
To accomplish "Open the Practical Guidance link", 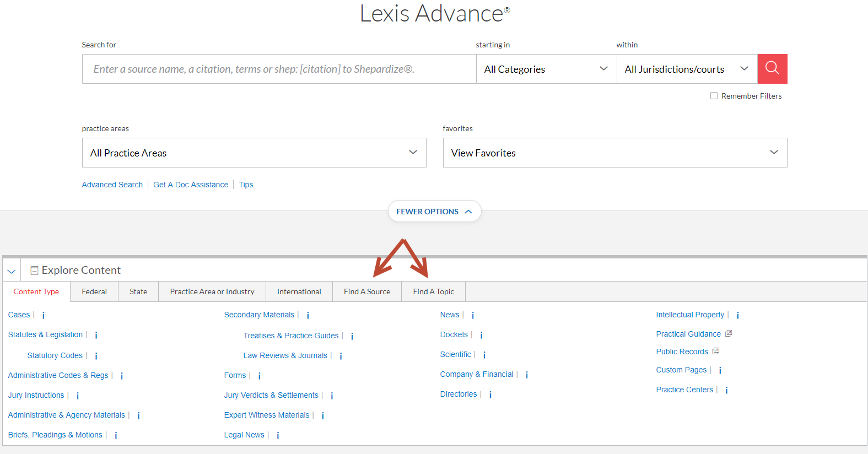I will pyautogui.click(x=688, y=334).
